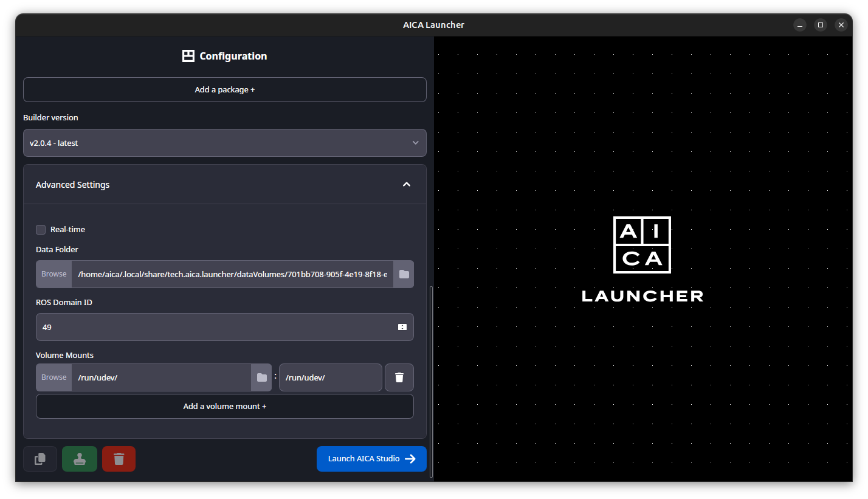Click the Volume Mounts label

point(64,355)
